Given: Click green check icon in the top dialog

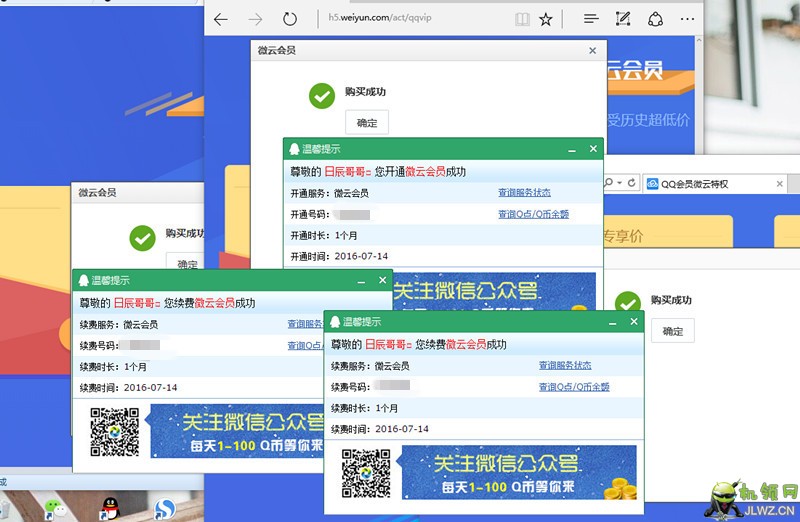Looking at the screenshot, I should coord(322,96).
